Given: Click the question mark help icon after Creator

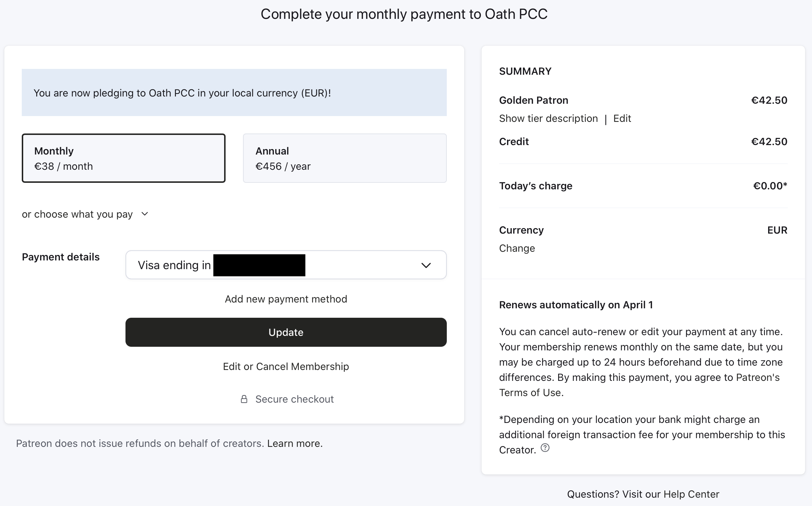Looking at the screenshot, I should [x=545, y=448].
